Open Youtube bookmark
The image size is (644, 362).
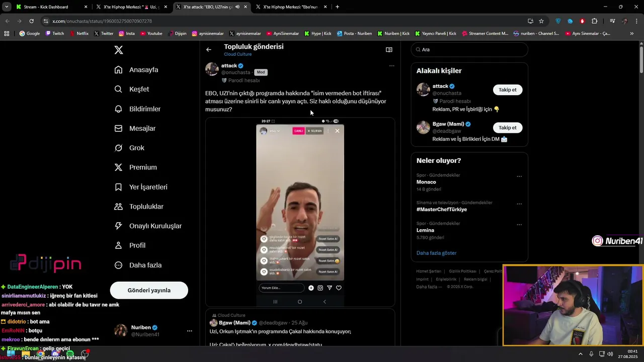(151, 34)
